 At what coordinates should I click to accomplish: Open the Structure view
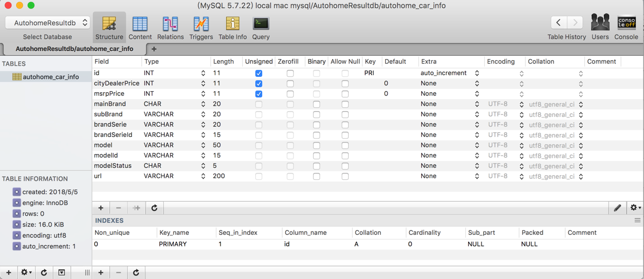pyautogui.click(x=109, y=27)
